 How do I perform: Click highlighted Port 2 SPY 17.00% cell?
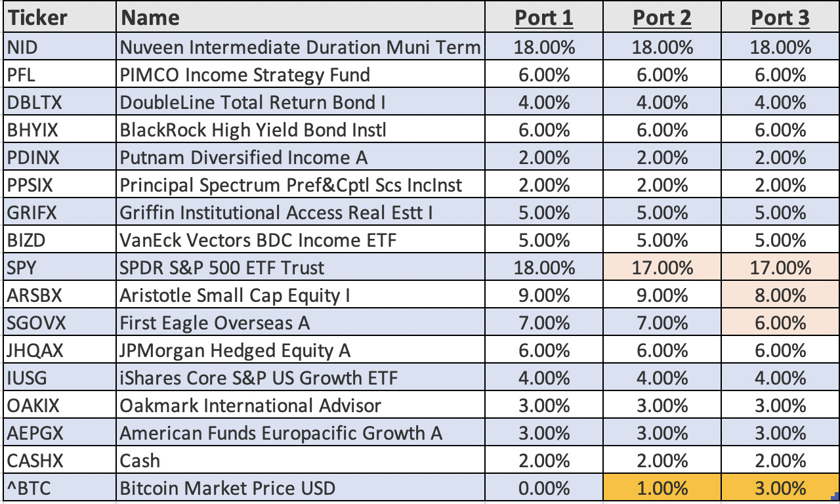tap(661, 268)
